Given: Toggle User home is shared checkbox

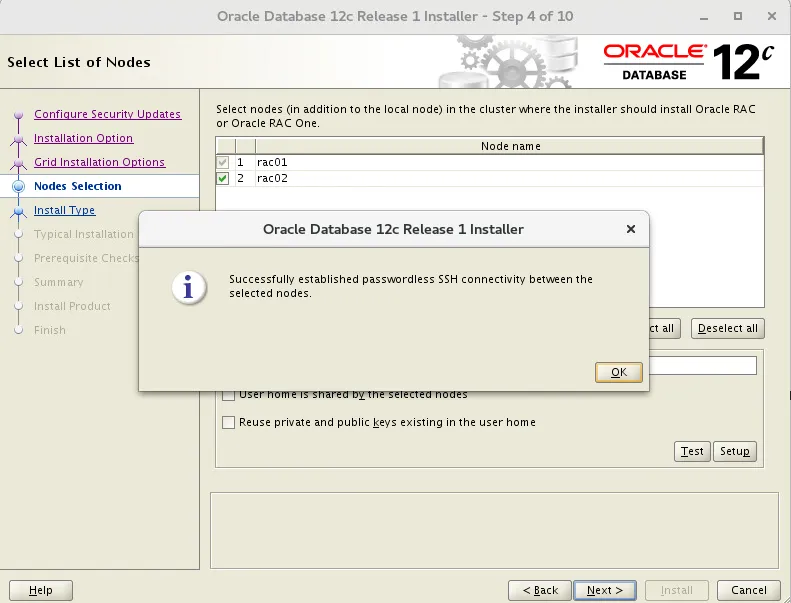Looking at the screenshot, I should pos(229,395).
